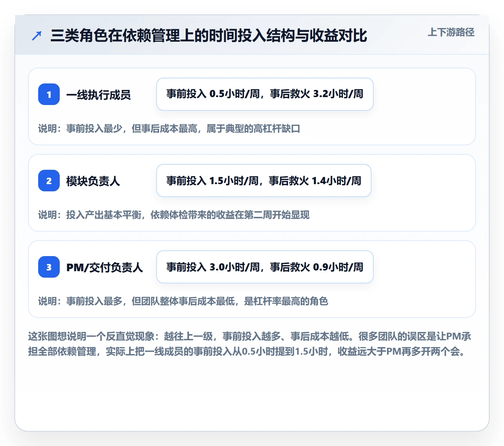Viewport: 504px width, 446px height.
Task: Click the 模块负责人 role name
Action: [93, 181]
